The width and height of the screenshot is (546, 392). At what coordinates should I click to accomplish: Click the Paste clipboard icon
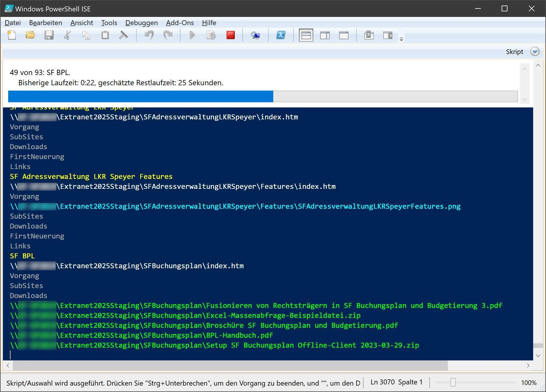click(105, 35)
